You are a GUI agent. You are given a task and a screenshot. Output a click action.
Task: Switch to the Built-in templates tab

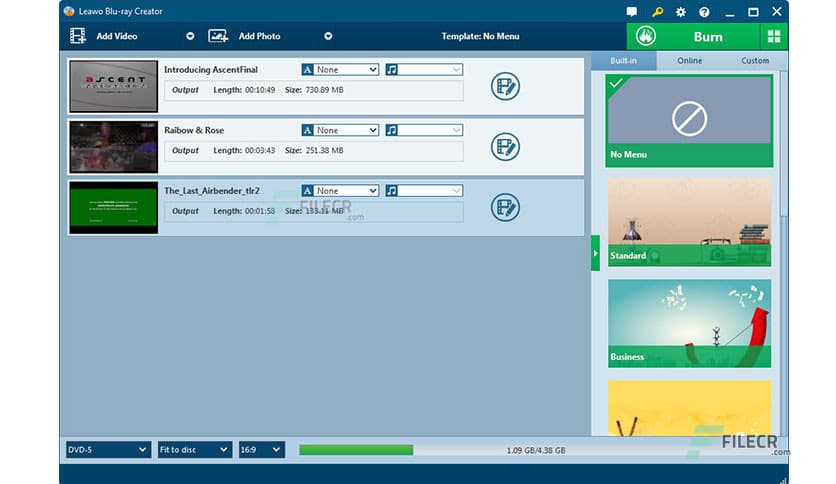(623, 61)
